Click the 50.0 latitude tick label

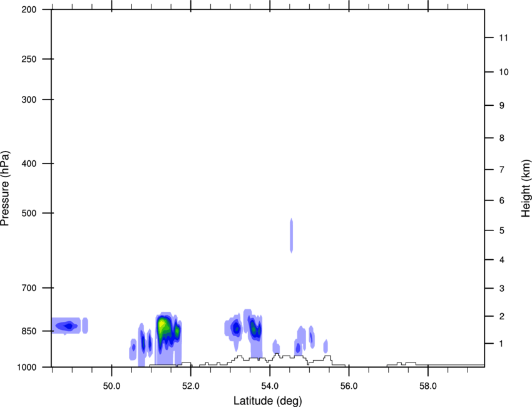(x=111, y=386)
